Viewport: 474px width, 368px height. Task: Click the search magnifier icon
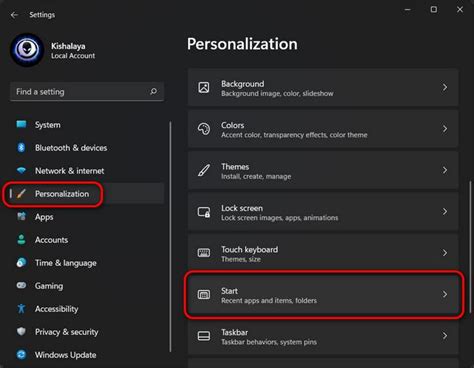pyautogui.click(x=153, y=91)
